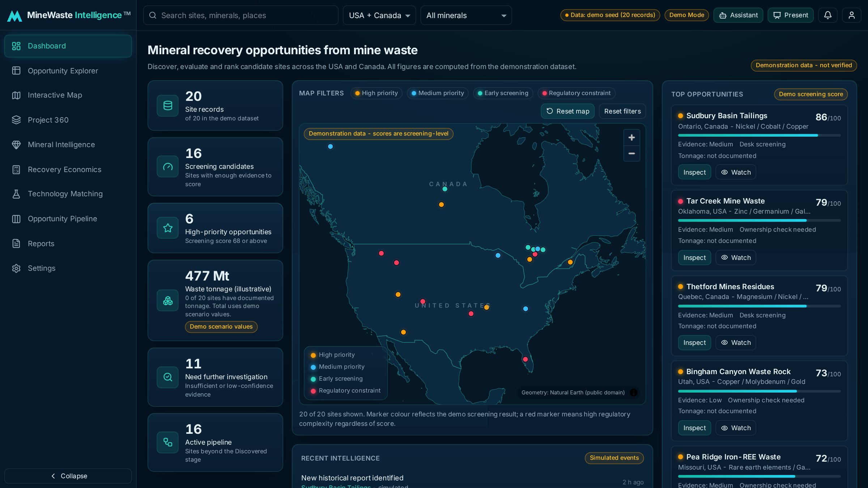Click the Reset filters button
The height and width of the screenshot is (488, 868).
pos(622,111)
